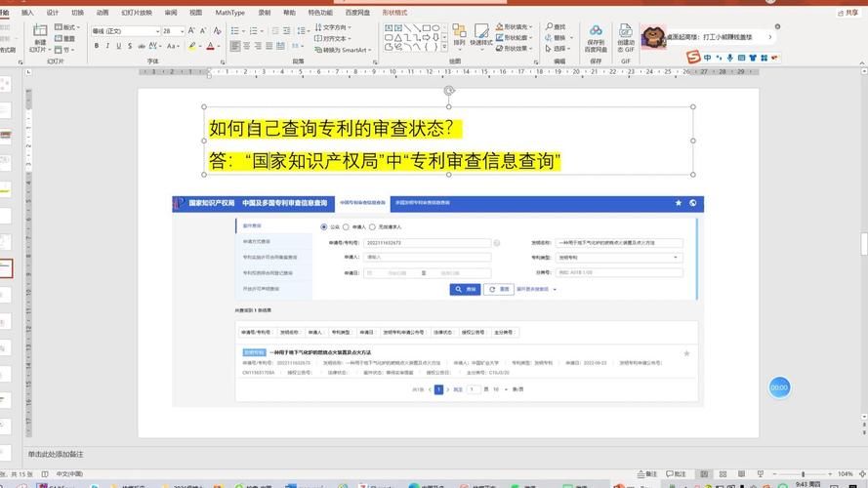This screenshot has height=488, width=868.
Task: Open the Transitions (切换) ribbon tab
Action: tap(77, 12)
